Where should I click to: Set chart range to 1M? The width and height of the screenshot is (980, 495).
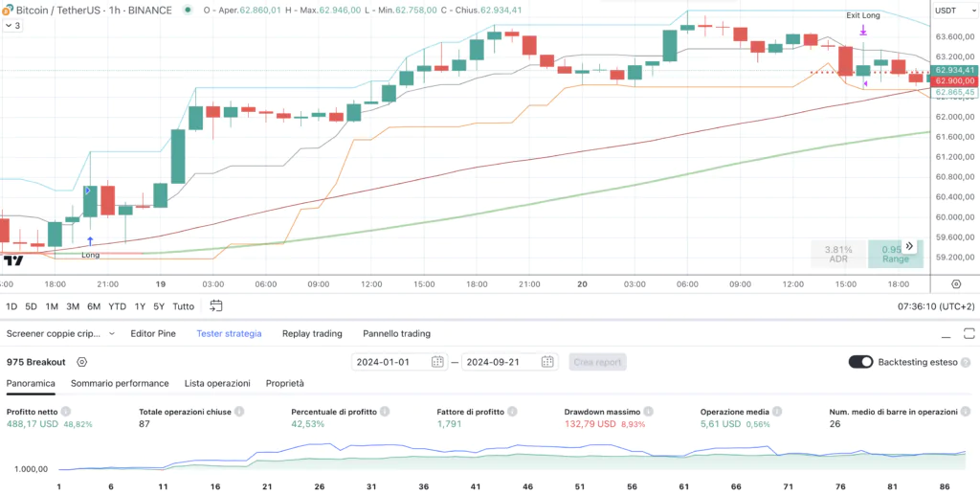click(52, 306)
